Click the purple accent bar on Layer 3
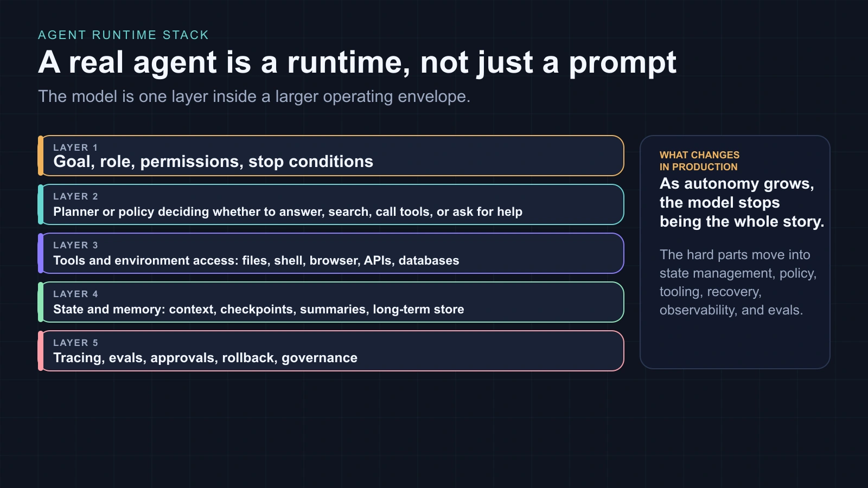 (x=41, y=253)
